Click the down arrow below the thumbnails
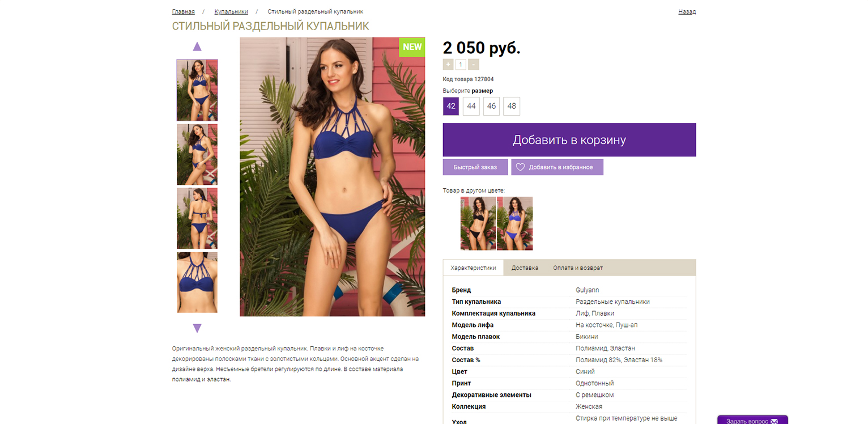The width and height of the screenshot is (868, 424). point(197,328)
